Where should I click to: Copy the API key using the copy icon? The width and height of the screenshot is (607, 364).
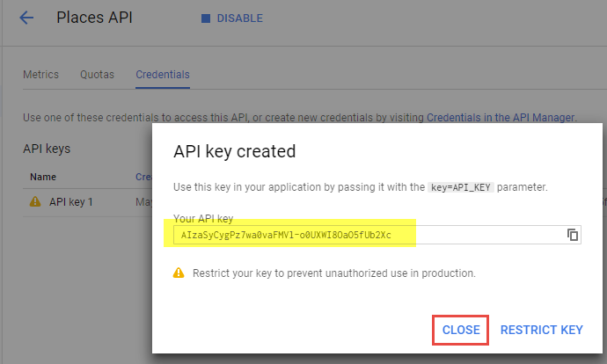(573, 235)
